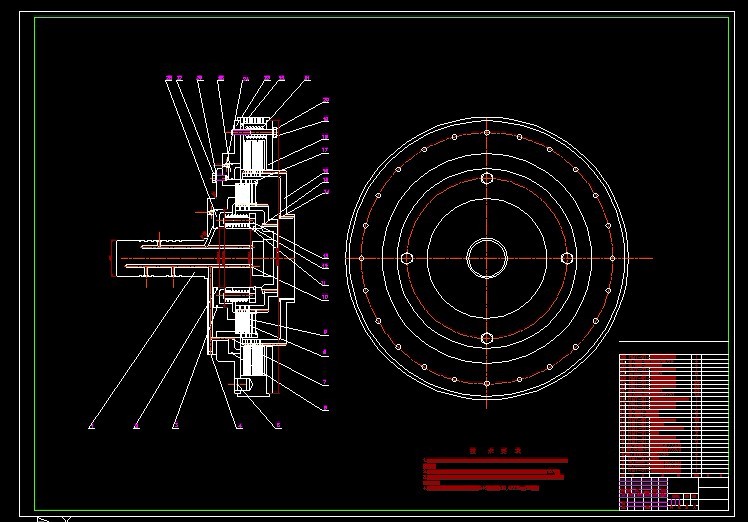Image resolution: width=748 pixels, height=522 pixels.
Task: Select balloon label 1 below shaft
Action: coord(92,425)
